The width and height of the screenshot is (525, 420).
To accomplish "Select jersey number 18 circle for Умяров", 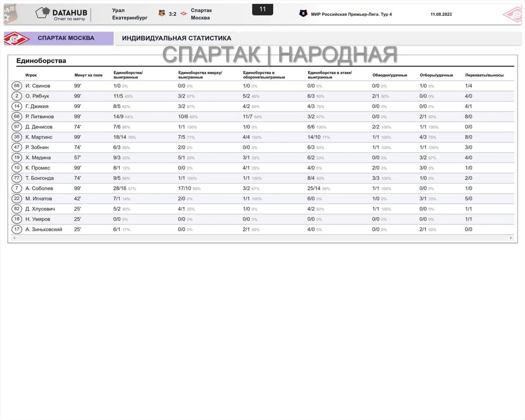I will [x=17, y=219].
